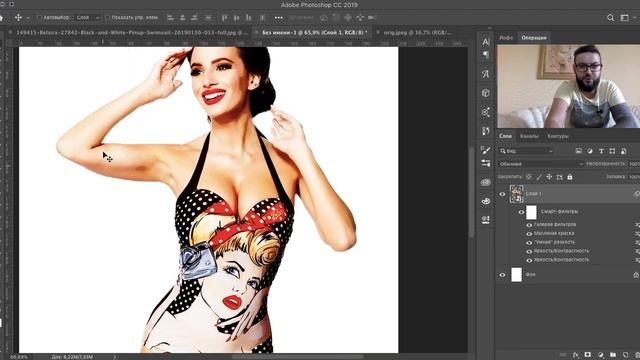
Task: Enable the Показать упр. элем. checkbox
Action: [x=108, y=18]
